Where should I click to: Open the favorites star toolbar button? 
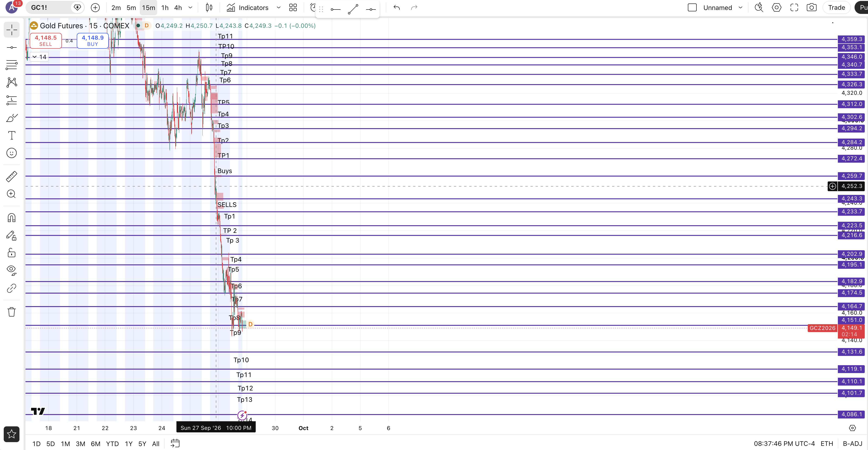click(x=11, y=434)
